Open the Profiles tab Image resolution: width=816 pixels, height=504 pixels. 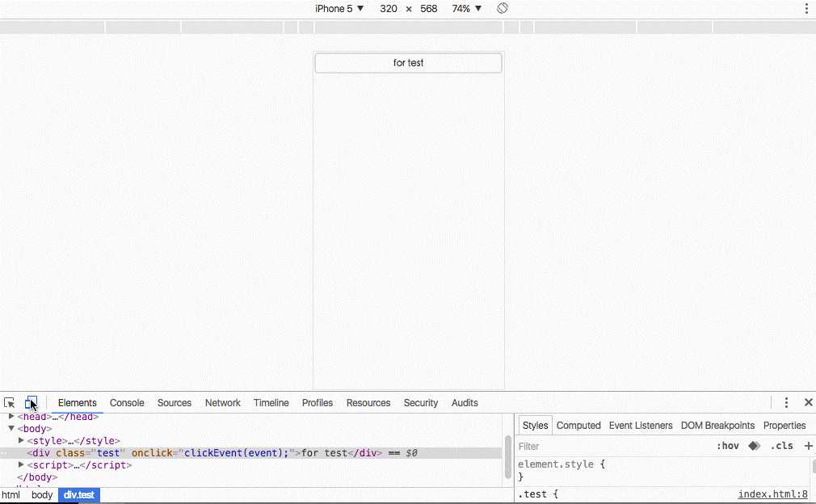(317, 402)
